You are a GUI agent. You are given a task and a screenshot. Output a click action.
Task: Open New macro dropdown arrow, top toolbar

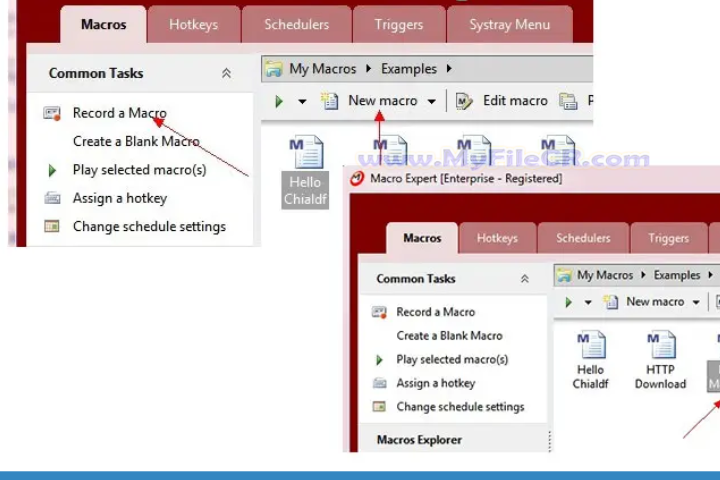click(432, 102)
